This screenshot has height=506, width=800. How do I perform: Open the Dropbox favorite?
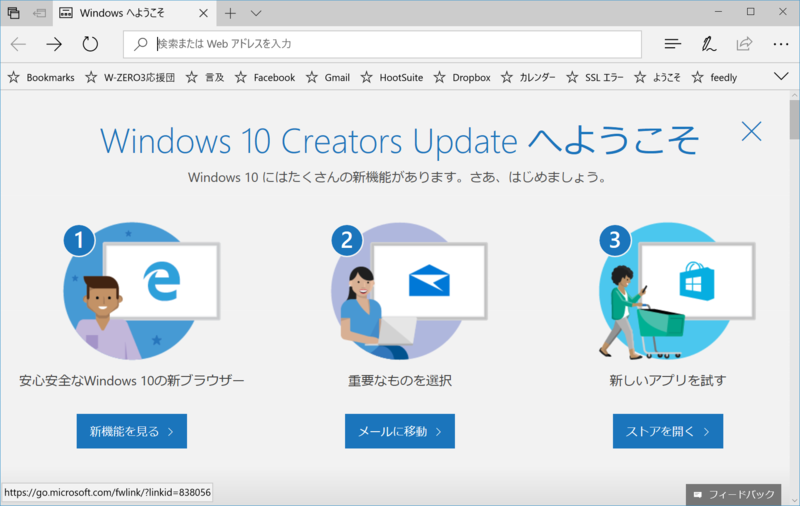point(462,78)
